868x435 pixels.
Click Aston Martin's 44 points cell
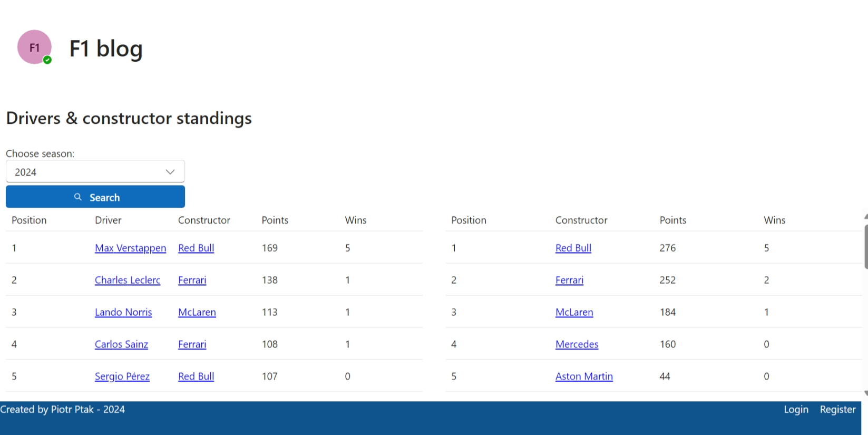[665, 376]
